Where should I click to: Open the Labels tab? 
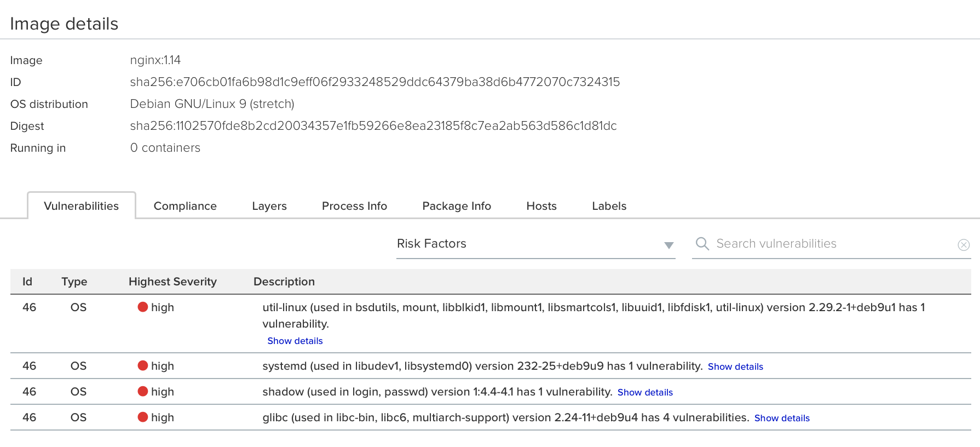pos(609,206)
